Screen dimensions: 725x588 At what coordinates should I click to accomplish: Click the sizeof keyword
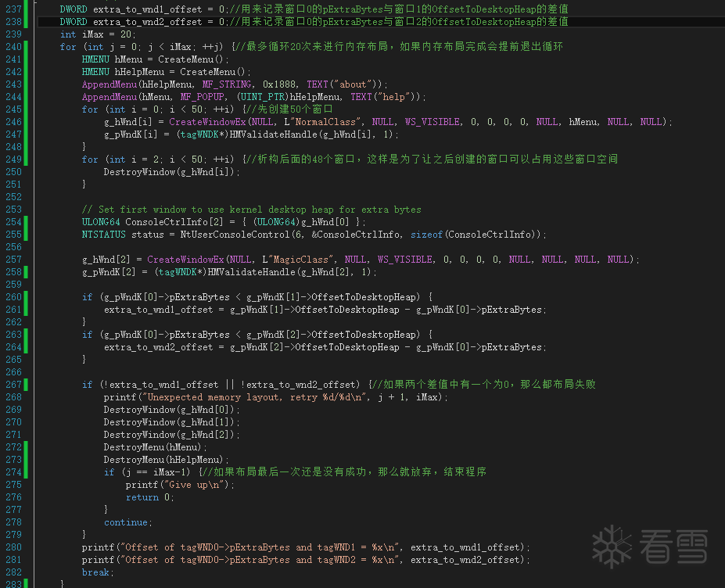click(x=426, y=235)
